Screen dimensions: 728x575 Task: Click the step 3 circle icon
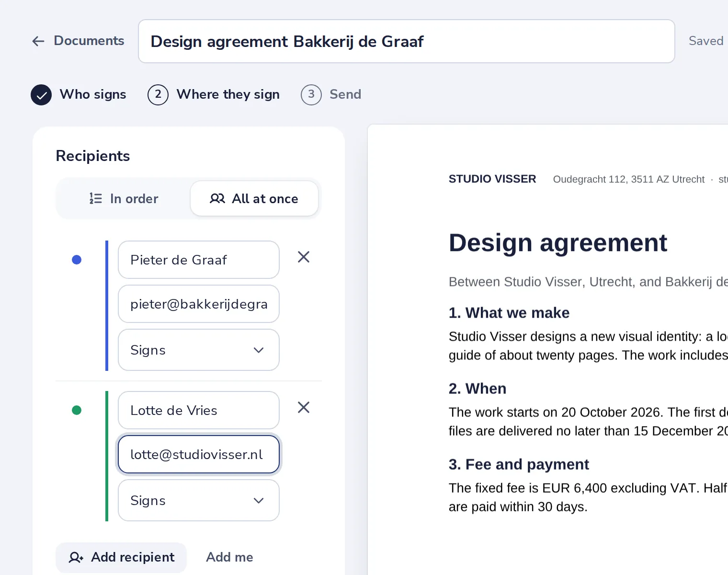[x=311, y=95]
